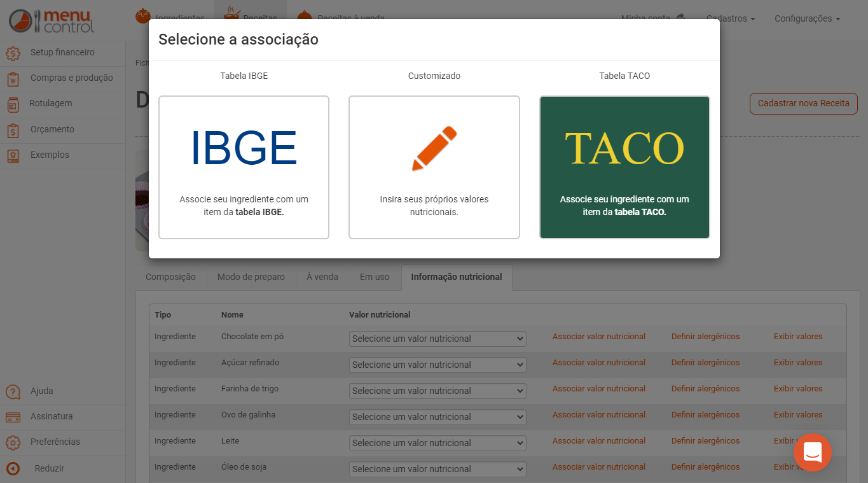Switch to the Composição tab
Image resolution: width=868 pixels, height=483 pixels.
pyautogui.click(x=170, y=277)
